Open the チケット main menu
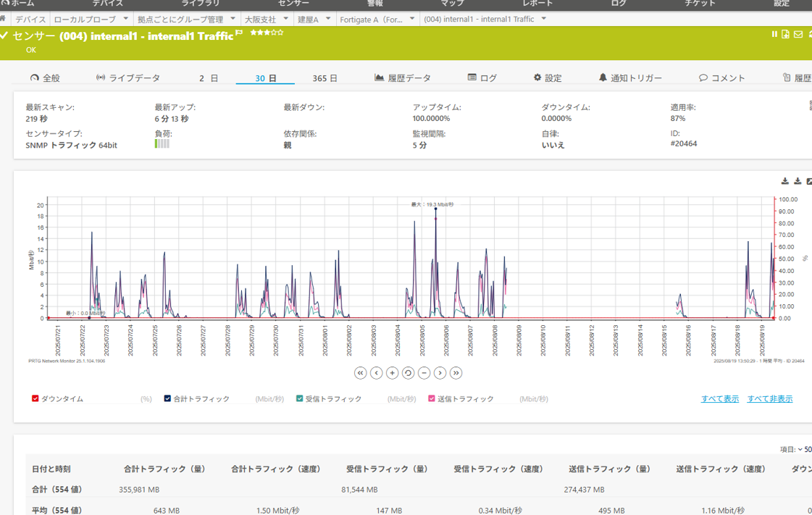Viewport: 812px width, 515px height. [700, 3]
